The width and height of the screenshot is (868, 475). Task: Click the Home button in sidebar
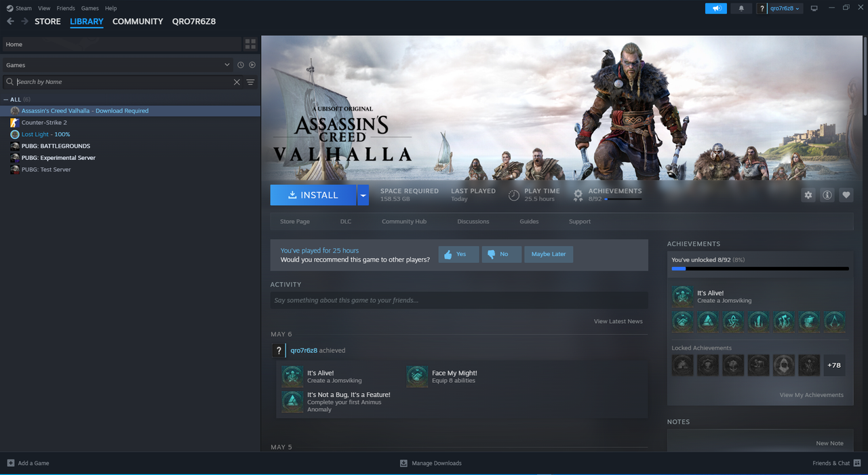[121, 44]
